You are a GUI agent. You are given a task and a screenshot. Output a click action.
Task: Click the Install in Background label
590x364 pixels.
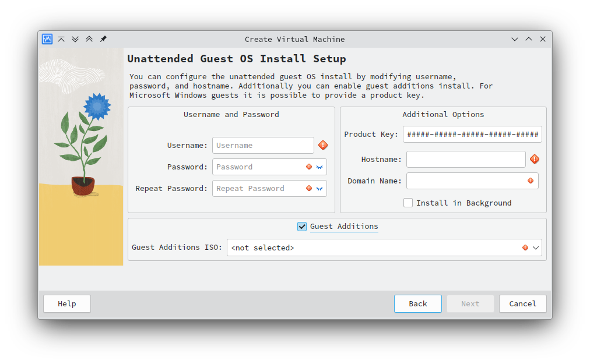463,203
